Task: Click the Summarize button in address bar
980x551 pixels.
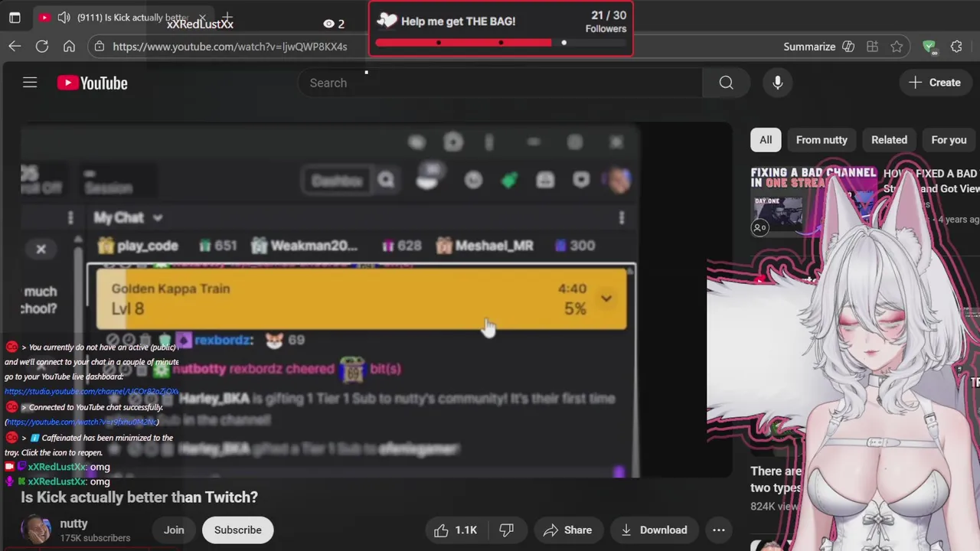Action: click(818, 47)
